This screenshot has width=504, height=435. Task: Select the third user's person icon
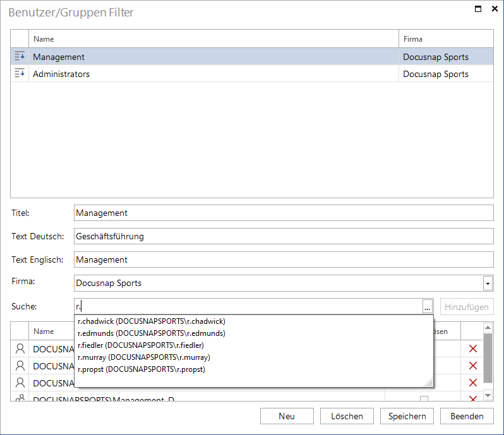pyautogui.click(x=20, y=383)
